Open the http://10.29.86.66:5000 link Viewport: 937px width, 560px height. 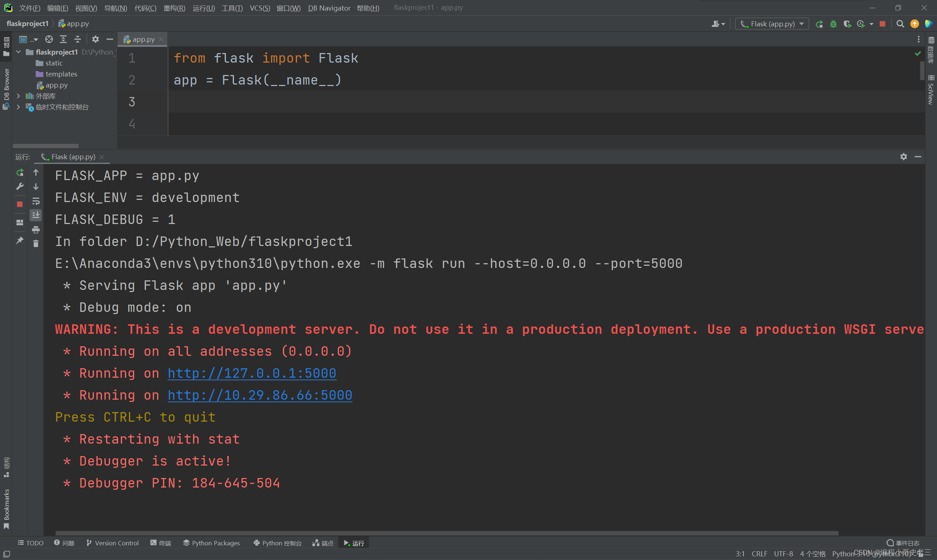[x=260, y=395]
